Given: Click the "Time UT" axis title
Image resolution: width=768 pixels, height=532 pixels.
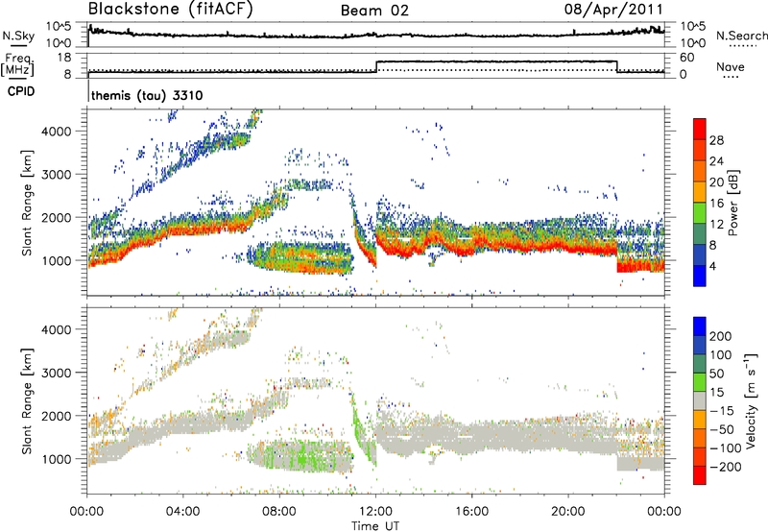Looking at the screenshot, I should pyautogui.click(x=375, y=526).
